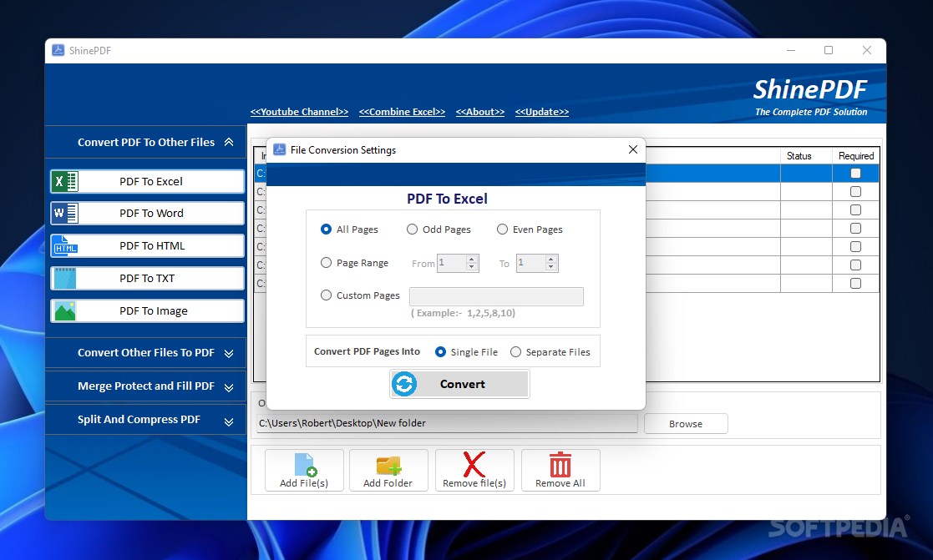Image resolution: width=933 pixels, height=560 pixels.
Task: Click the From page number field
Action: pyautogui.click(x=452, y=264)
